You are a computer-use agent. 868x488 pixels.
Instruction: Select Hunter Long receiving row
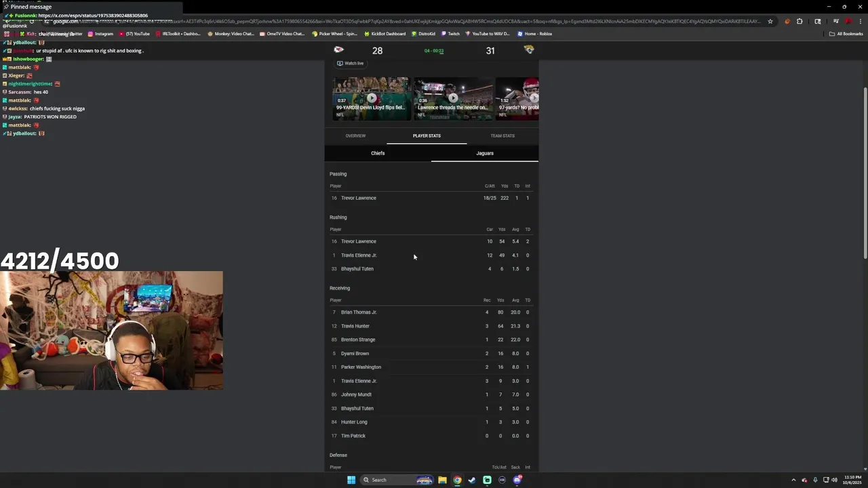pos(431,422)
